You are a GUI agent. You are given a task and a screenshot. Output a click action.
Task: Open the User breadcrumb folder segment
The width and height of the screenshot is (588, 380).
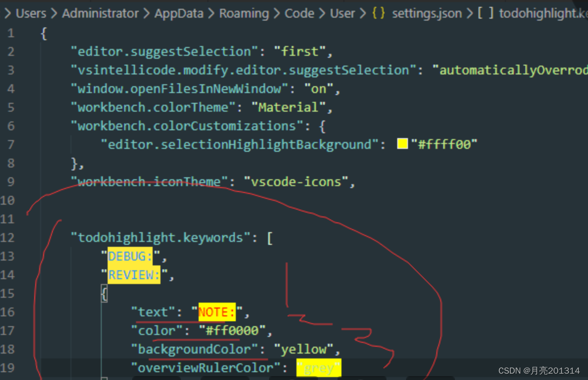tap(342, 13)
